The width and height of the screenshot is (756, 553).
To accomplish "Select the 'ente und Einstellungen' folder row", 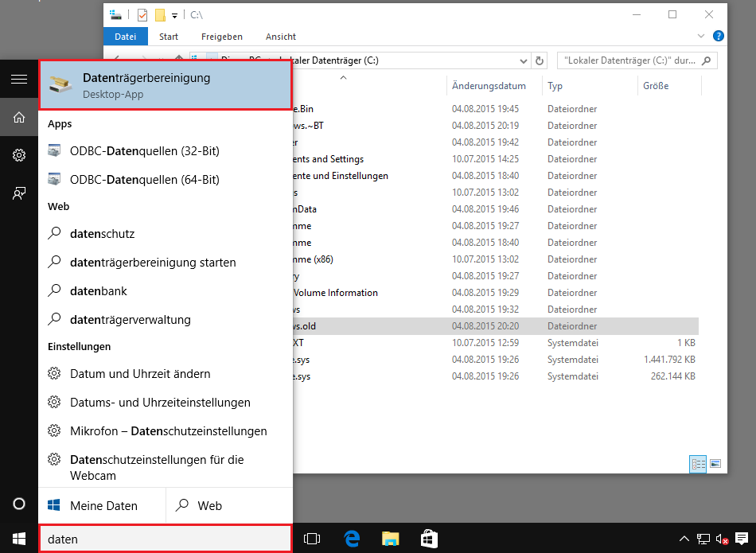I will [x=496, y=176].
